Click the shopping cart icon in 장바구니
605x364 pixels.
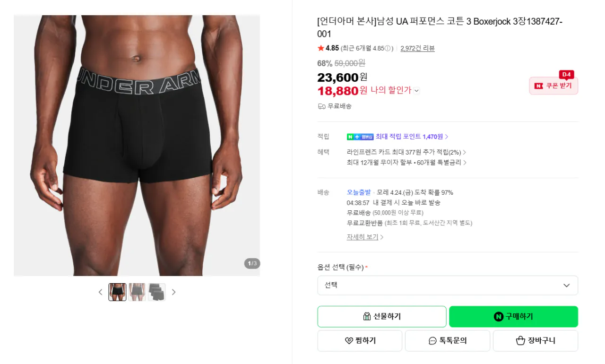[522, 340]
